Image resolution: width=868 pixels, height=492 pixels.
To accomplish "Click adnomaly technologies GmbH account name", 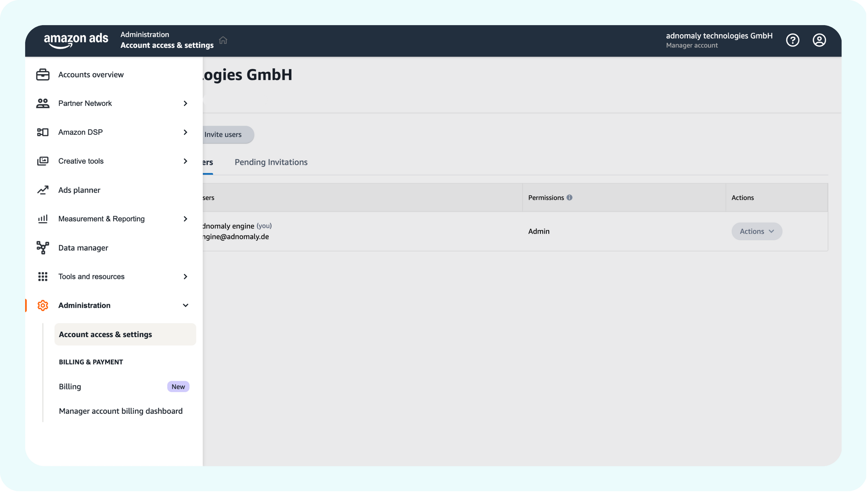I will [719, 36].
